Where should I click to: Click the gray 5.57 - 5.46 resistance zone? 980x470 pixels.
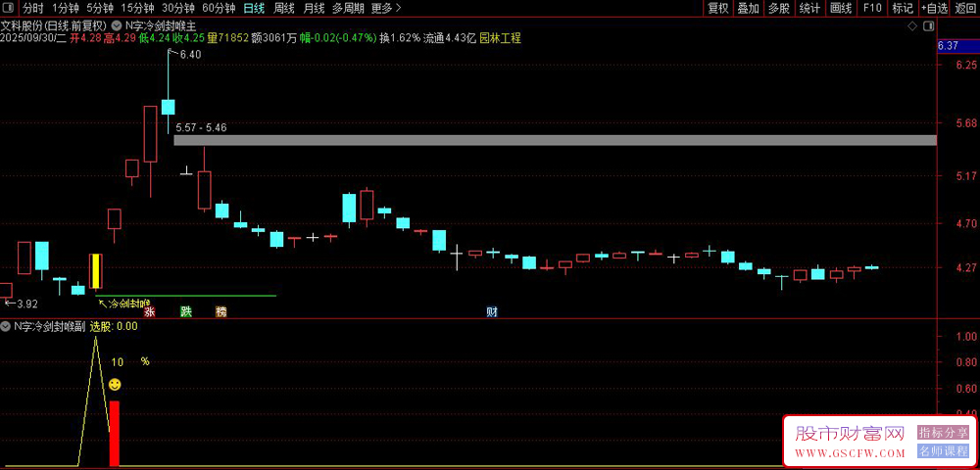point(555,140)
